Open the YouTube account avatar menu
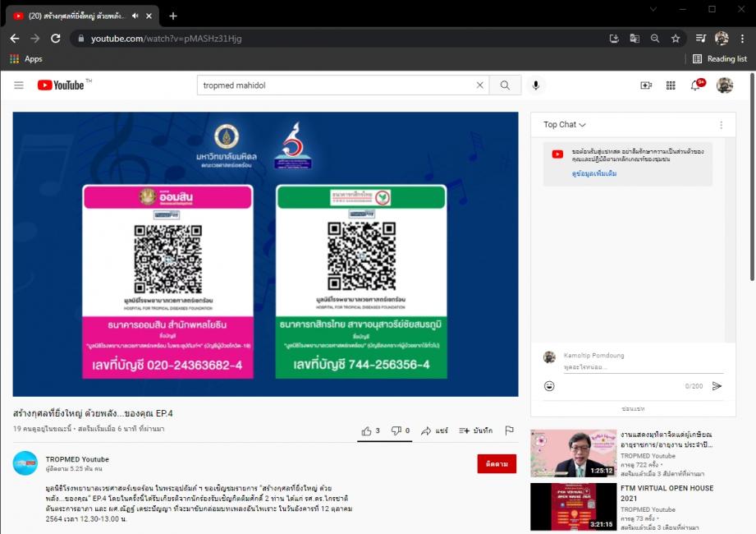The width and height of the screenshot is (756, 534). [x=725, y=85]
